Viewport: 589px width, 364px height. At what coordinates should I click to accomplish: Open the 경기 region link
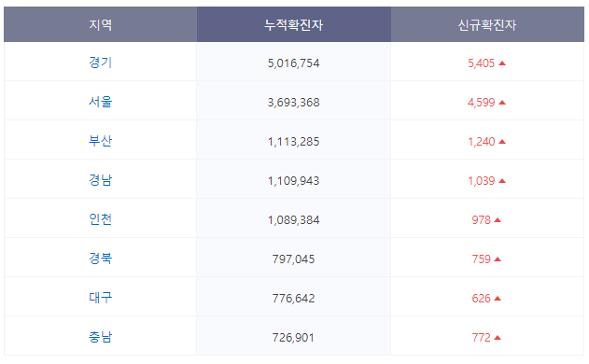[x=100, y=63]
